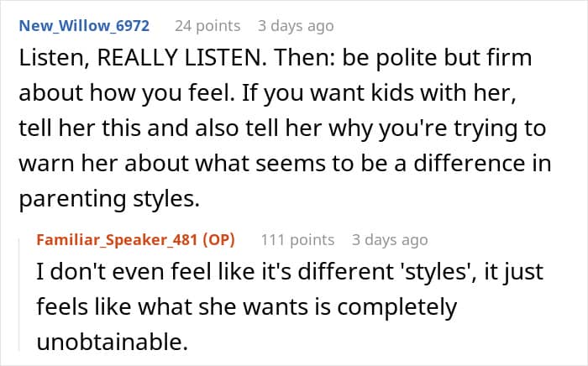Open New_Willow_6972's user profile
Screen dimensions: 588x366
pyautogui.click(x=83, y=26)
